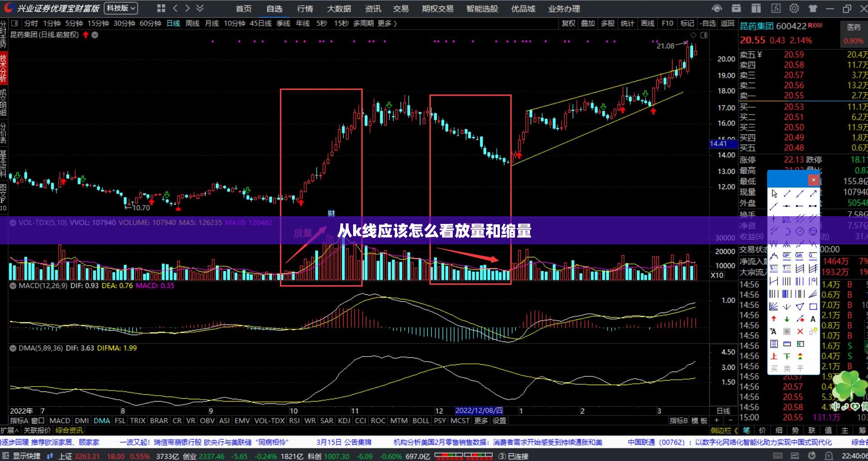Expand 更多 periods in timeframe bar

tap(387, 23)
